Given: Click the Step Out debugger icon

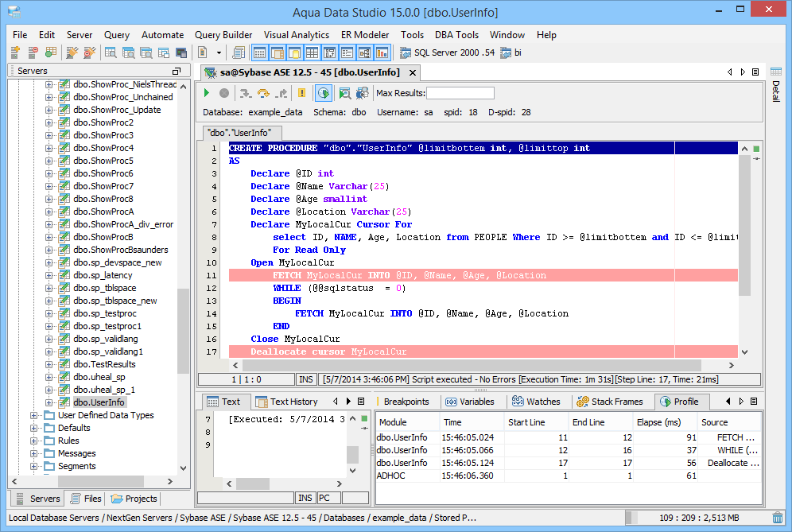Looking at the screenshot, I should (x=281, y=93).
